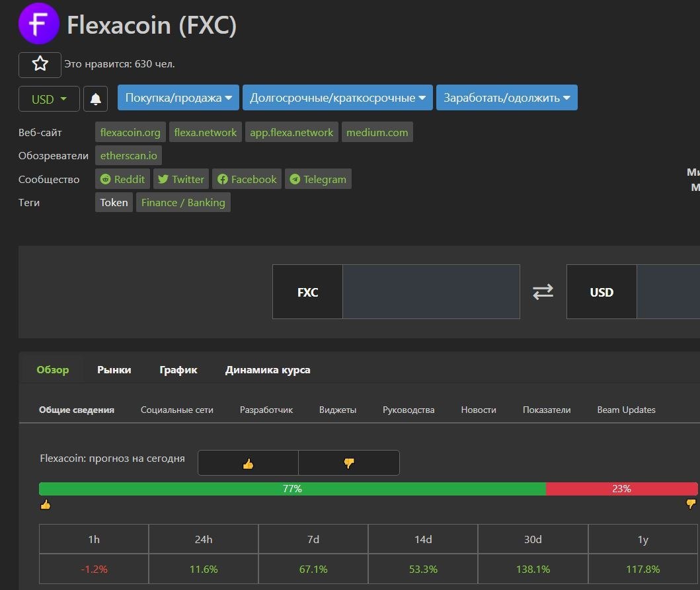Add Flexacoin to favorites with star icon

[x=40, y=64]
